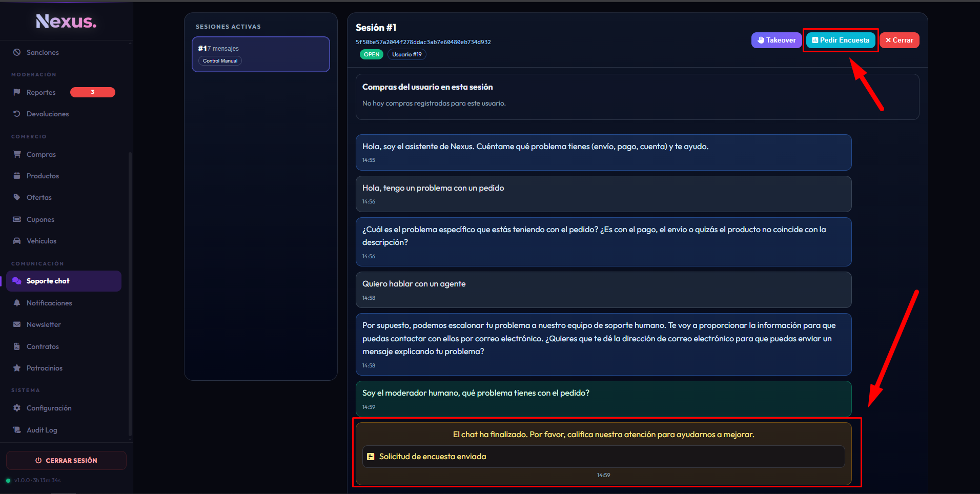
Task: Open Devoluciones menu item
Action: (64, 114)
